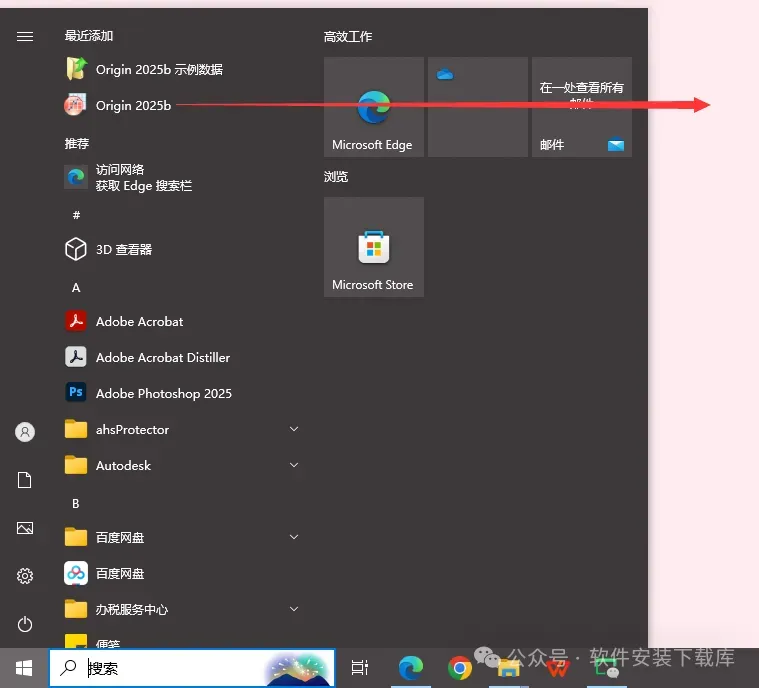Click the 最近添加 section label
Image resolution: width=759 pixels, height=688 pixels.
pos(89,35)
